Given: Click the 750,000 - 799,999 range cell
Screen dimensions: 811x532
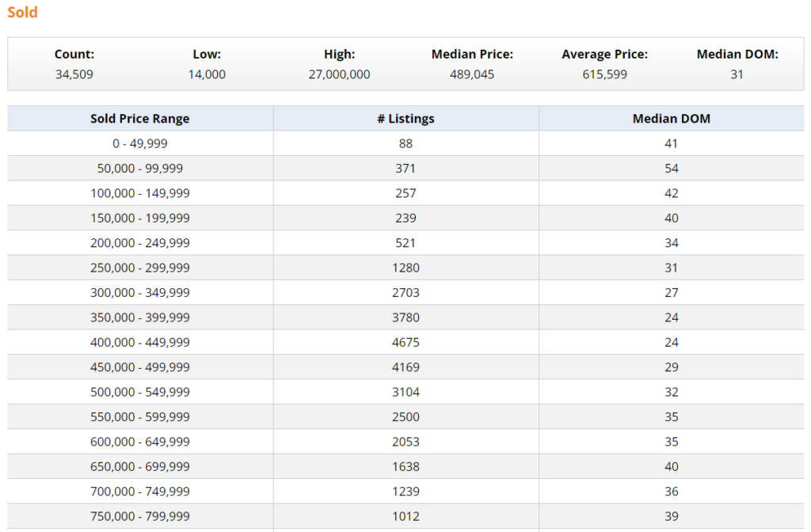Looking at the screenshot, I should point(139,516).
